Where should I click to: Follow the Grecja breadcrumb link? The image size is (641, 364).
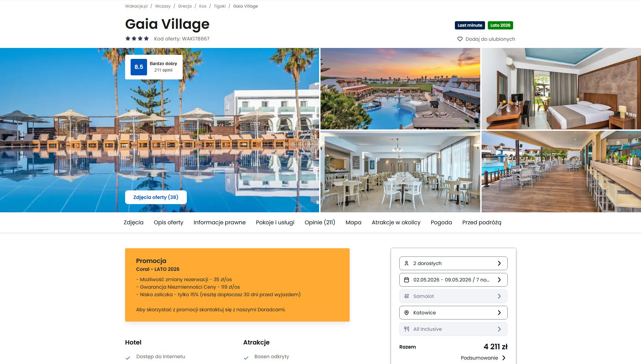tap(185, 6)
